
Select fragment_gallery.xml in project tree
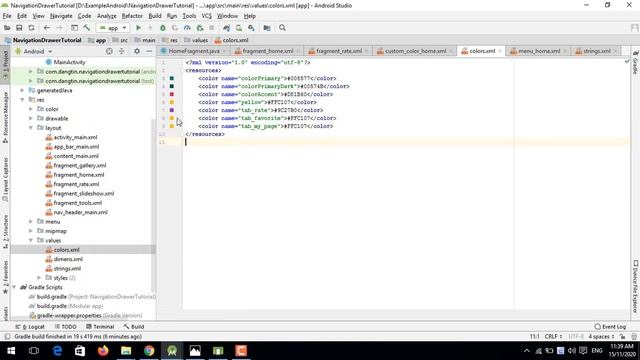(80, 165)
